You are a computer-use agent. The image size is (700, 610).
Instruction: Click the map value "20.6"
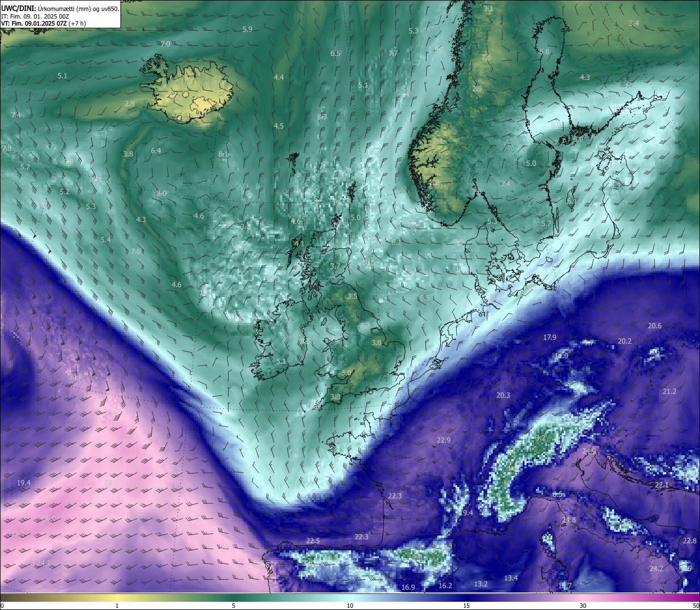pos(655,326)
